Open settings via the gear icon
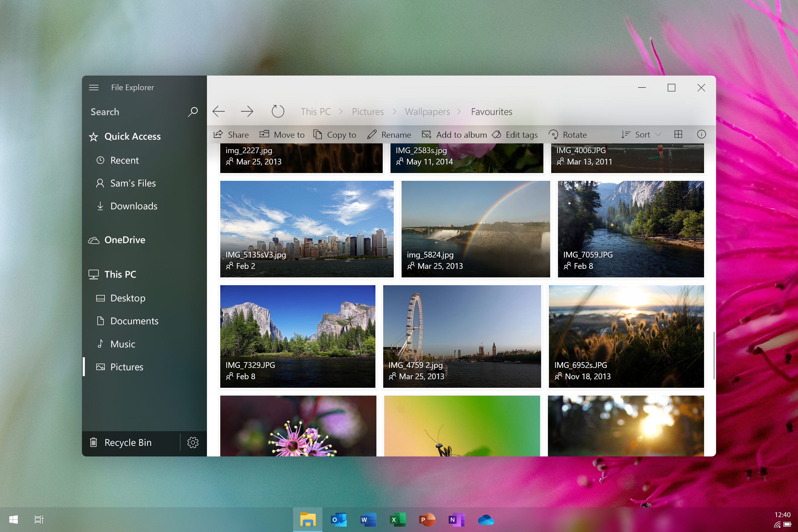The height and width of the screenshot is (532, 798). point(193,442)
